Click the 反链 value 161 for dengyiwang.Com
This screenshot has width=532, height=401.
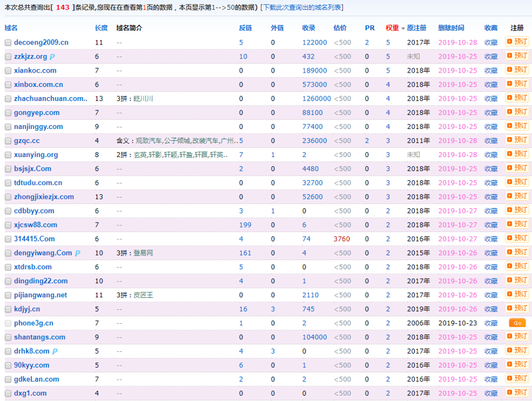coord(245,253)
